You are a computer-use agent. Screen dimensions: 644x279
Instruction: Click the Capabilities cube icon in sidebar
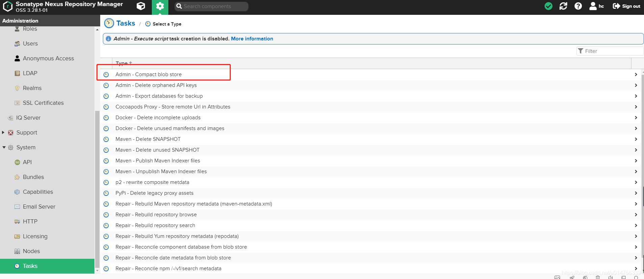coord(17,192)
